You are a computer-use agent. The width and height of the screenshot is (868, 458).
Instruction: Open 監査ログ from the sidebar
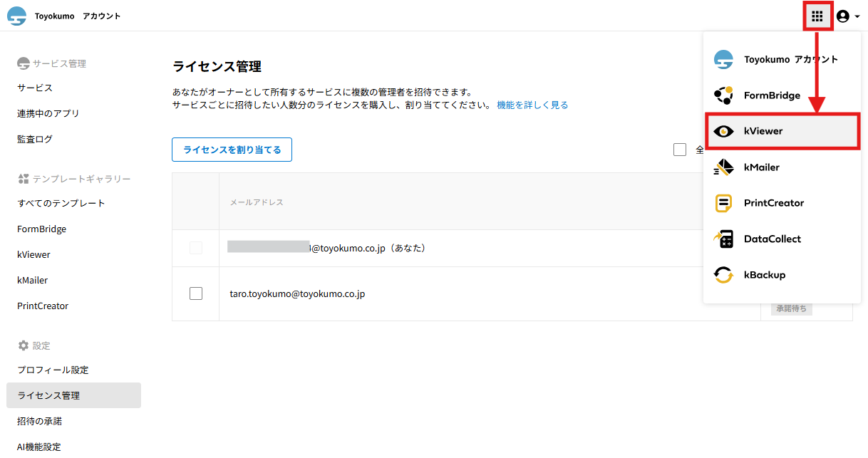35,139
